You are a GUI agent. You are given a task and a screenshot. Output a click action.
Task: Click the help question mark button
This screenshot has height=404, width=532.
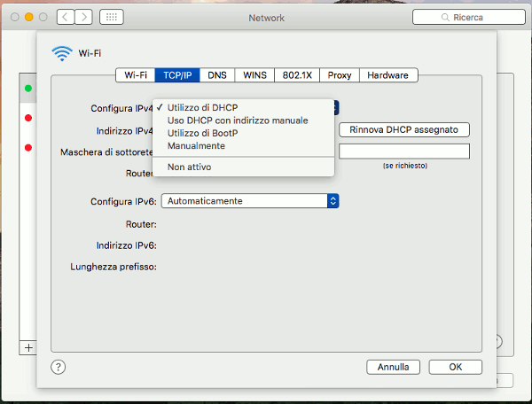pos(59,367)
